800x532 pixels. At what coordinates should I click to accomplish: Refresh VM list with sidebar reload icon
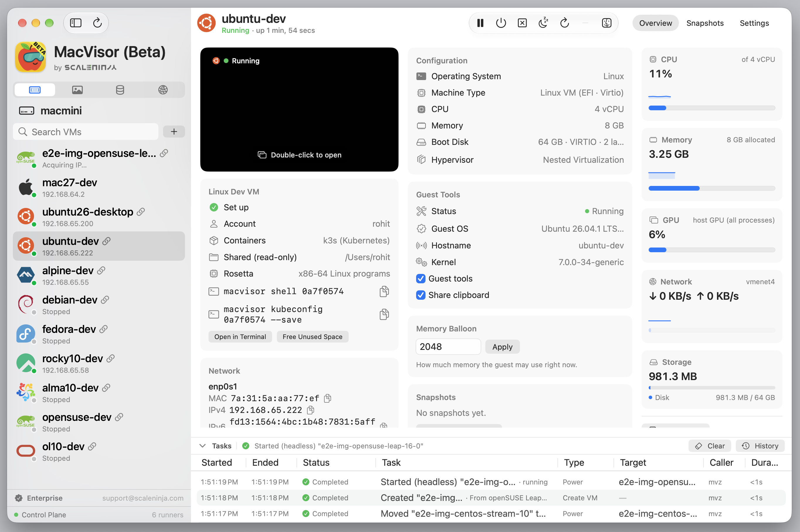(x=97, y=23)
